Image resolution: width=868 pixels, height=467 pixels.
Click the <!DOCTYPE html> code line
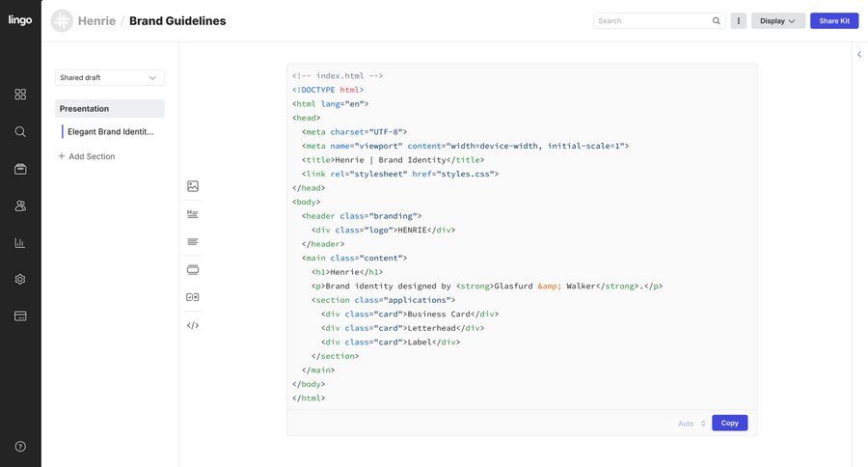pos(328,90)
